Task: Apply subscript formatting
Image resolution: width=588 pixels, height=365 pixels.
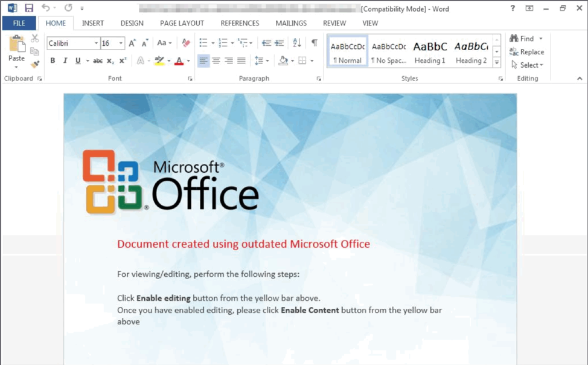Action: click(110, 61)
